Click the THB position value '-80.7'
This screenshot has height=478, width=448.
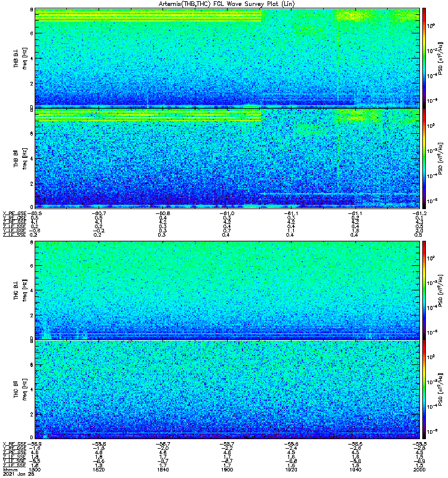pos(99,213)
